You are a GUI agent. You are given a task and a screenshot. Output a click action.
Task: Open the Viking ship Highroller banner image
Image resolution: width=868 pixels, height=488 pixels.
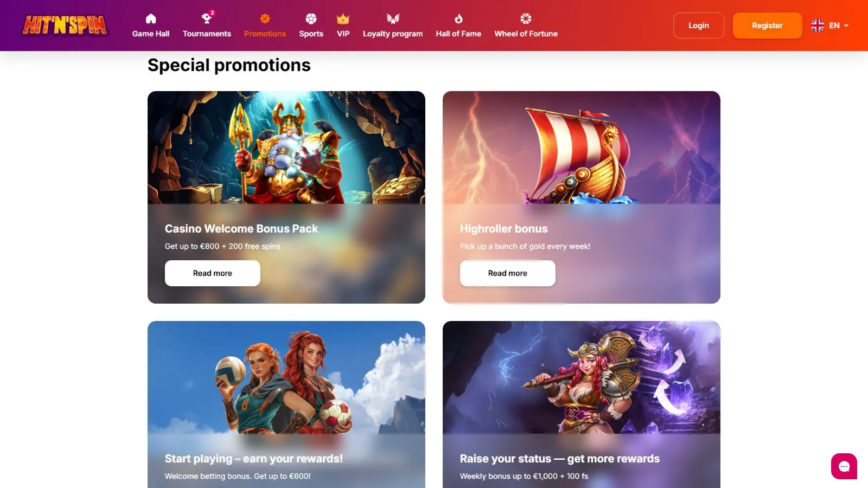tap(582, 147)
